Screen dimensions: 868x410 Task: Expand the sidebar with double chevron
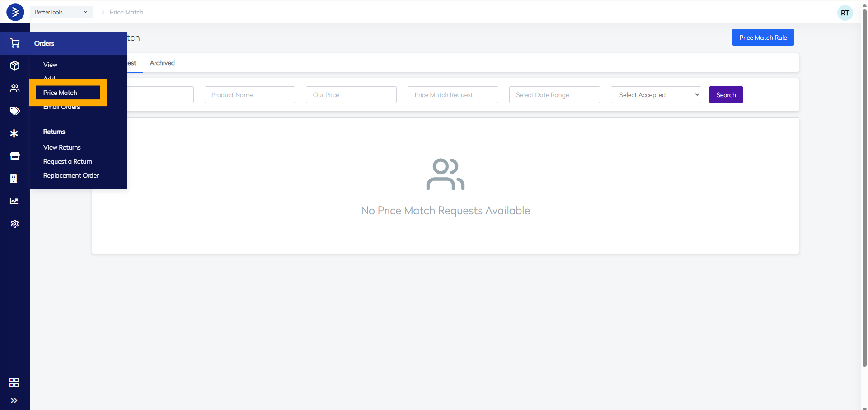[x=14, y=401]
